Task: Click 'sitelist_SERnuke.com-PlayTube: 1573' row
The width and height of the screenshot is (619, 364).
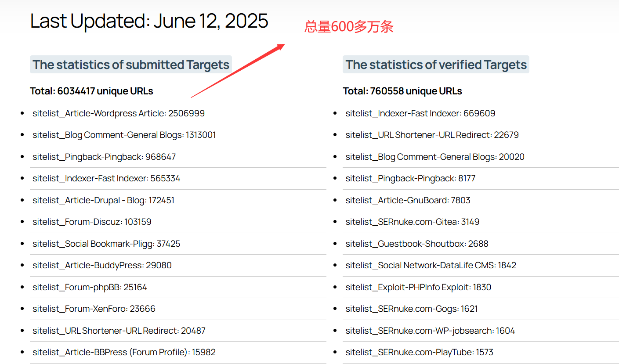Action: [481, 352]
